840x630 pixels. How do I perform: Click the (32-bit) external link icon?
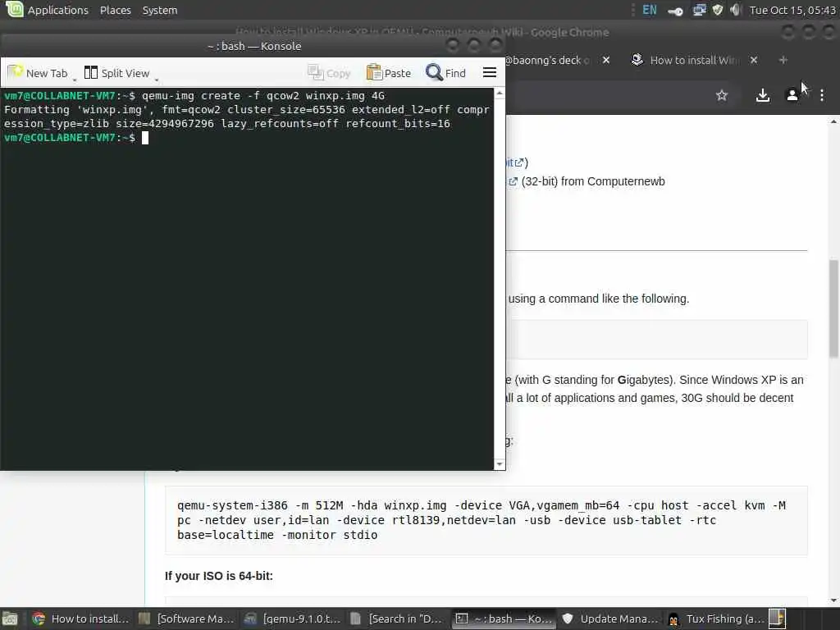[513, 181]
